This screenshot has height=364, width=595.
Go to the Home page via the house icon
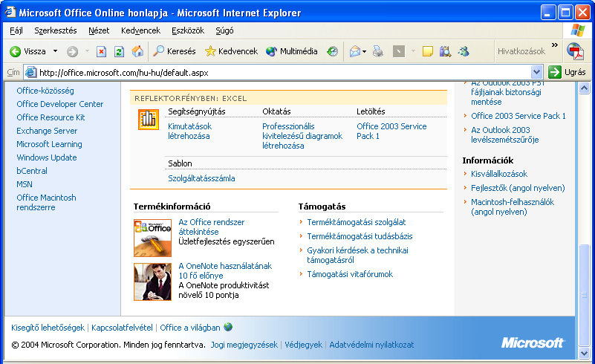point(137,51)
